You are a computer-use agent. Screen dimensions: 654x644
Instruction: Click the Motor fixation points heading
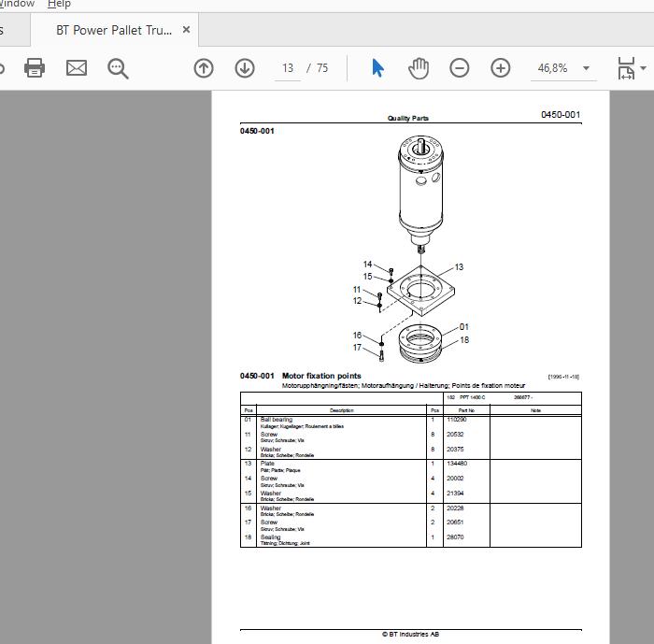pyautogui.click(x=321, y=376)
